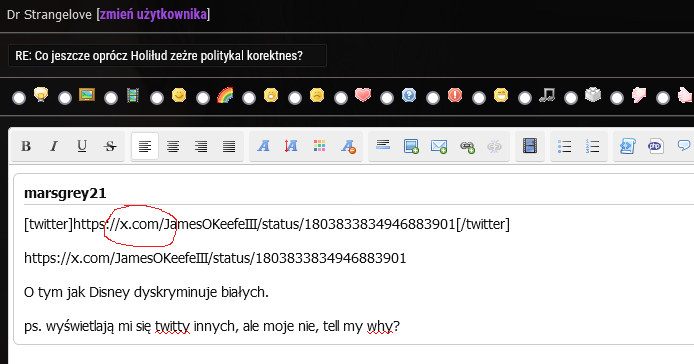Apply Italic formatting in editor toolbar
This screenshot has width=694, height=364.
[x=54, y=146]
